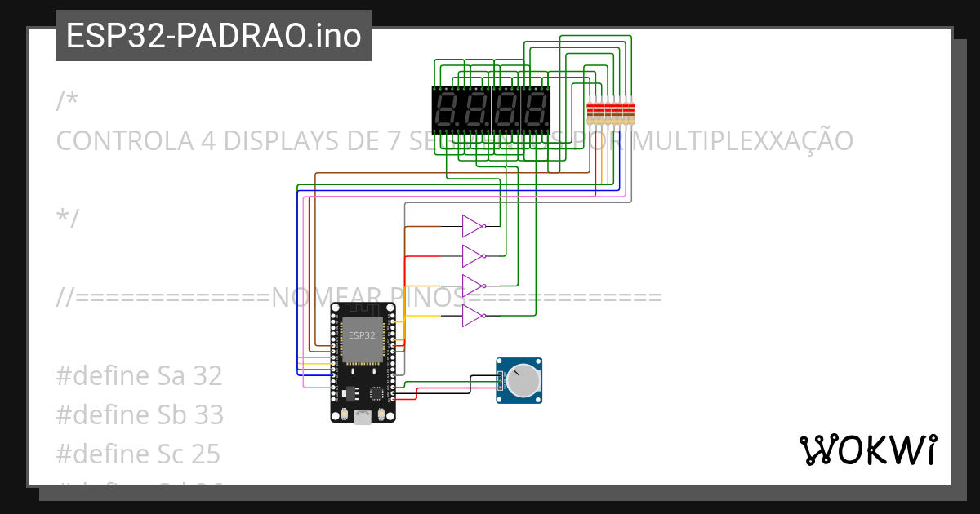Click the line '#define Sb 33'
Image resolution: width=980 pixels, height=514 pixels.
(139, 414)
